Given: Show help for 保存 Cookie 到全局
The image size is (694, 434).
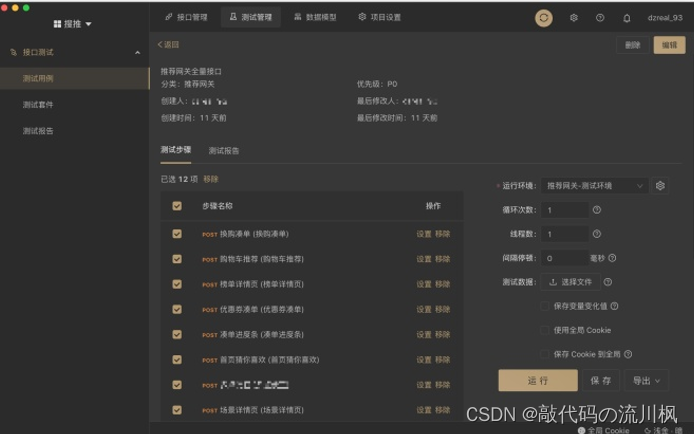Looking at the screenshot, I should tap(628, 354).
